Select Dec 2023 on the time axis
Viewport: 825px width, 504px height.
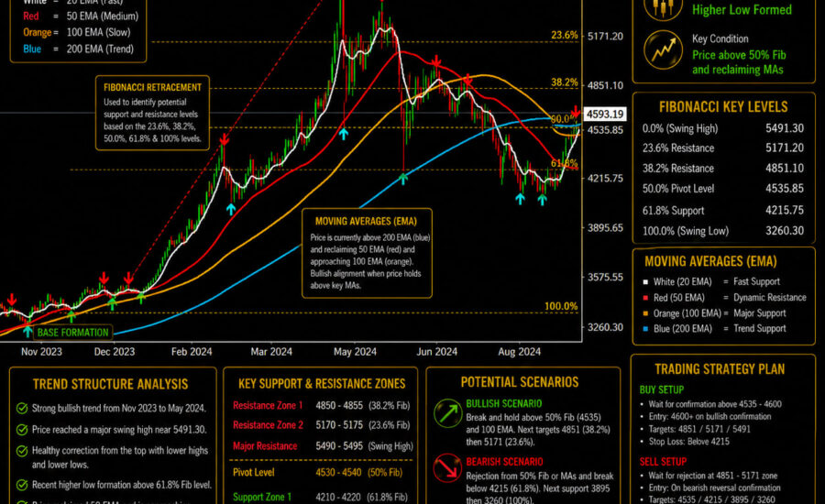tap(115, 352)
